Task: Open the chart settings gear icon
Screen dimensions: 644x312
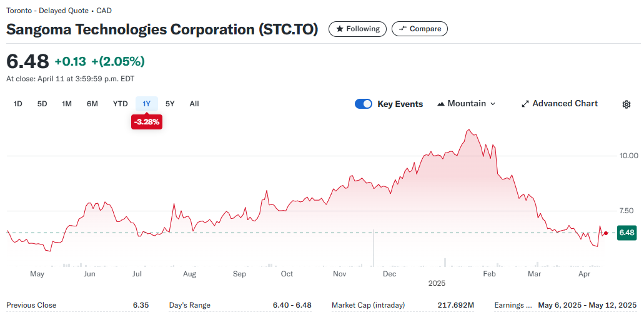Action: pyautogui.click(x=627, y=104)
